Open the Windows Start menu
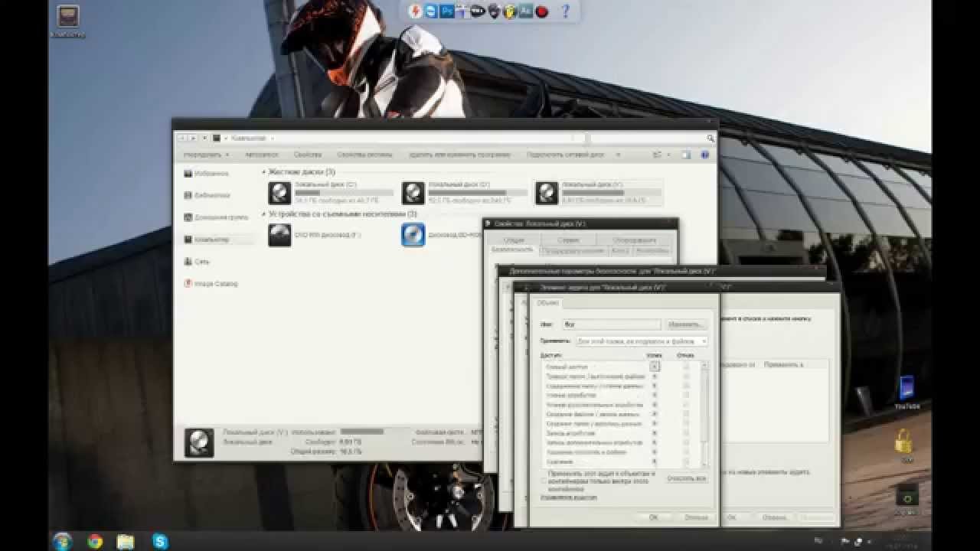 pyautogui.click(x=63, y=541)
